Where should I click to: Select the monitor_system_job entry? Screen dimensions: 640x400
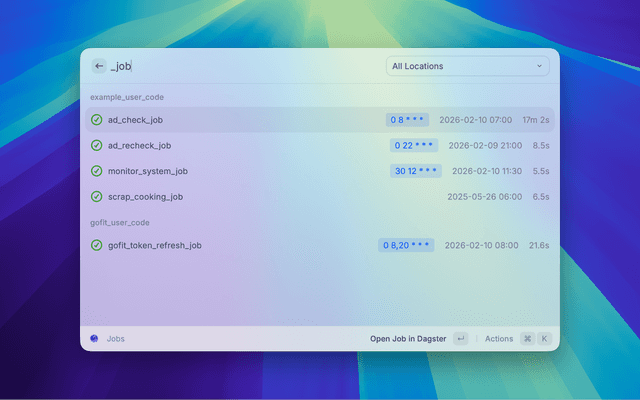pos(250,171)
